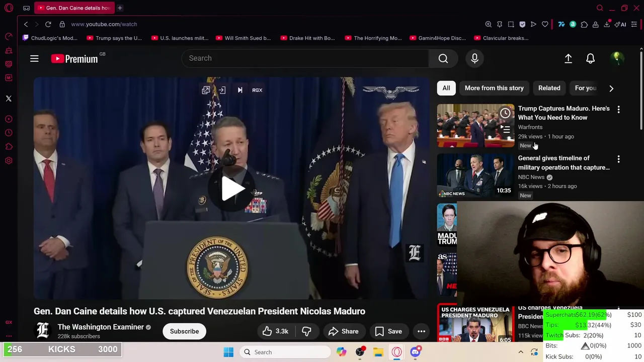Open Opera GX main menu logo
The width and height of the screenshot is (644, 362).
click(x=9, y=8)
